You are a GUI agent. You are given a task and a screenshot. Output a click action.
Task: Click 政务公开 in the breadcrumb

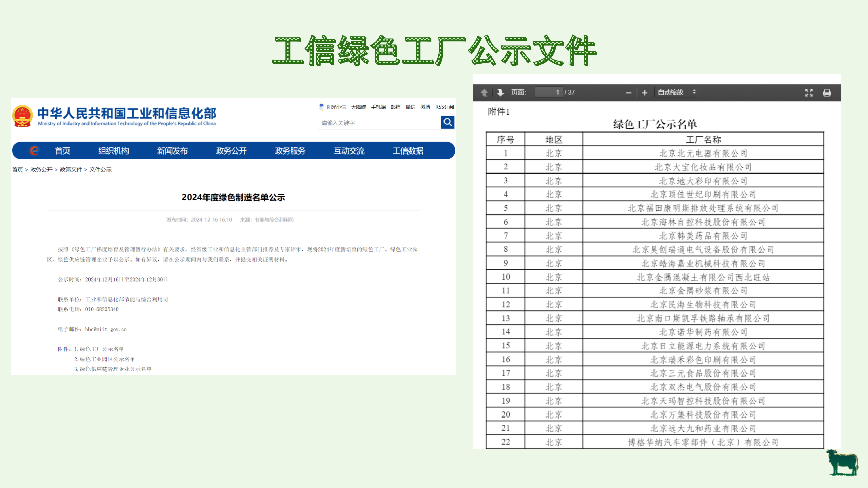(41, 170)
